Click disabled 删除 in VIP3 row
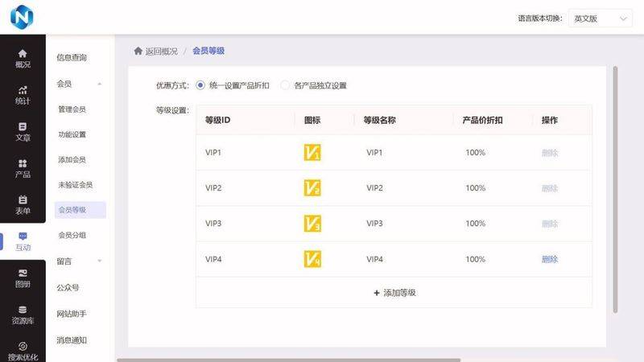Screen dimensions: 644x362 550,224
